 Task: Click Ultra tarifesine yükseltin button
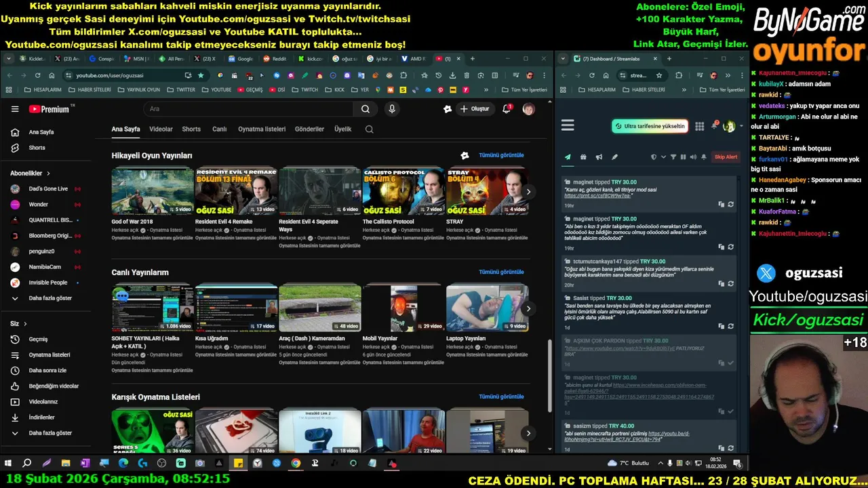pyautogui.click(x=650, y=126)
